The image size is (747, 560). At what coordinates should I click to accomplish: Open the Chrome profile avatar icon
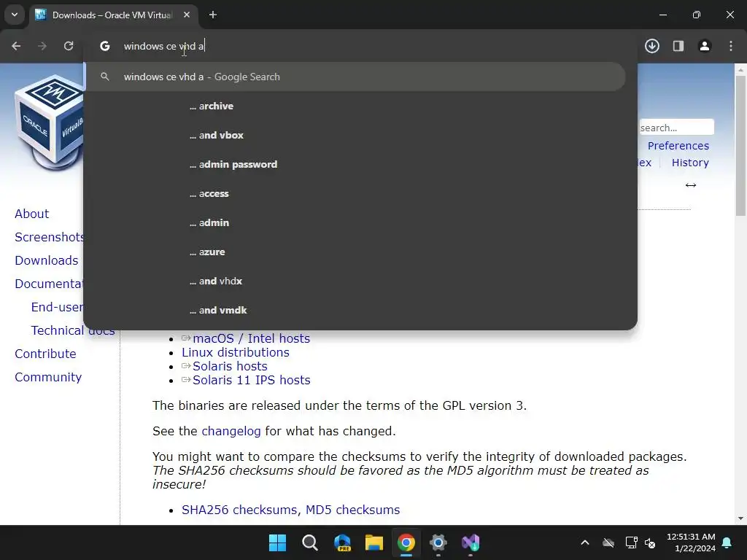705,46
